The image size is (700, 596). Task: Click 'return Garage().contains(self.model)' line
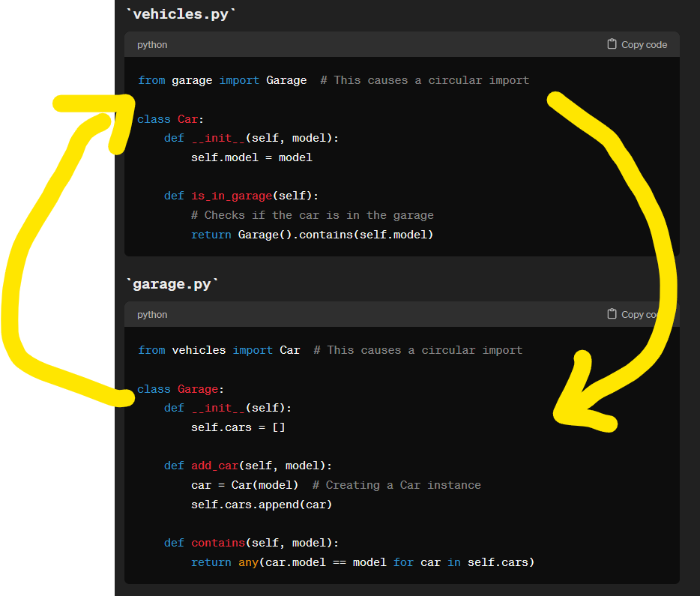click(x=312, y=235)
